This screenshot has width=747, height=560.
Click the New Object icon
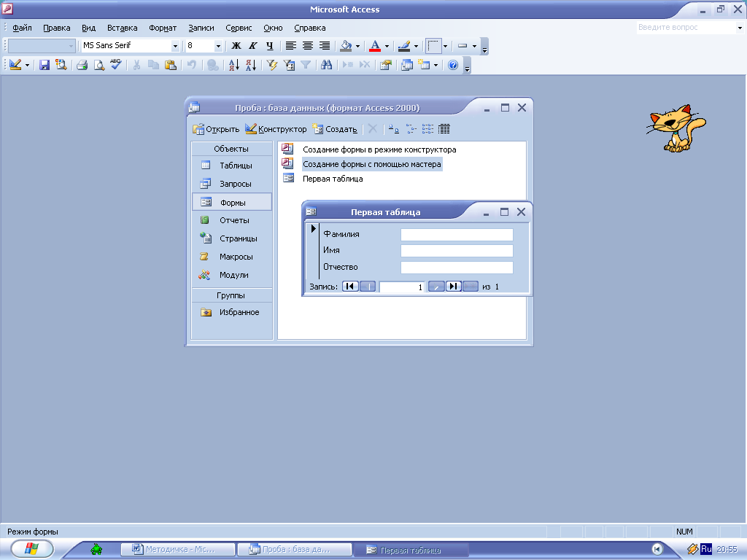coord(424,65)
